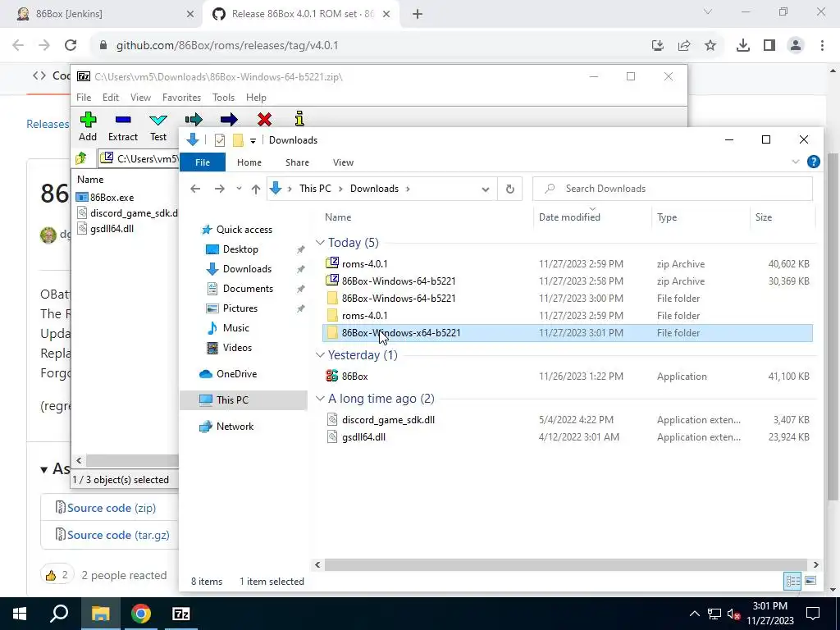Open a new Chrome tab

(x=418, y=15)
